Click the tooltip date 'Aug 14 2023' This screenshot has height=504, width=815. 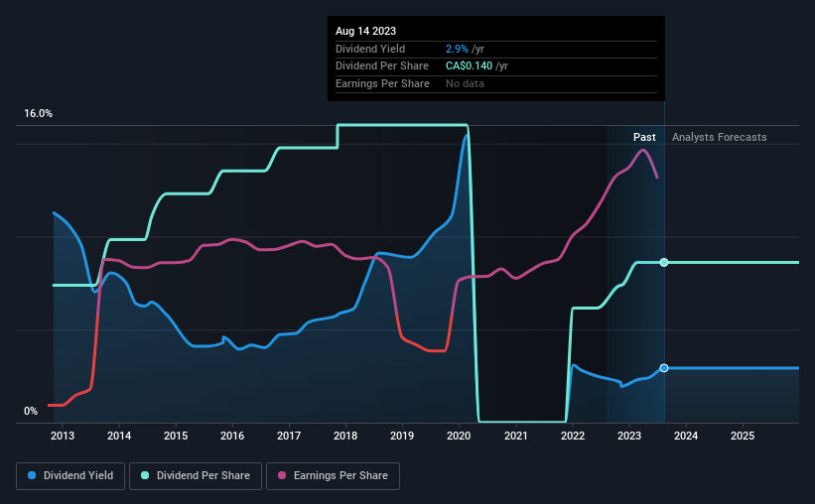point(365,31)
